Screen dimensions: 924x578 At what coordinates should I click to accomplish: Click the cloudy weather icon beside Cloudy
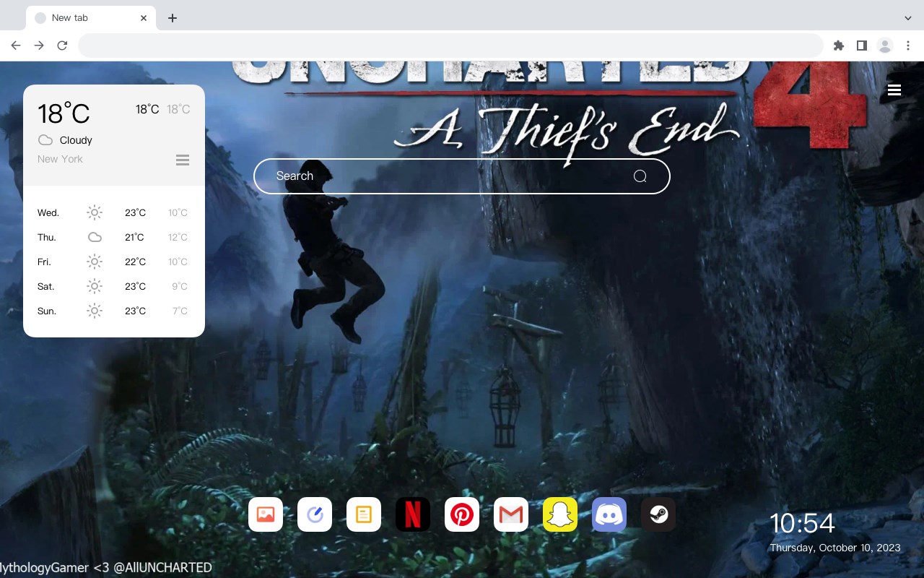[x=45, y=140]
